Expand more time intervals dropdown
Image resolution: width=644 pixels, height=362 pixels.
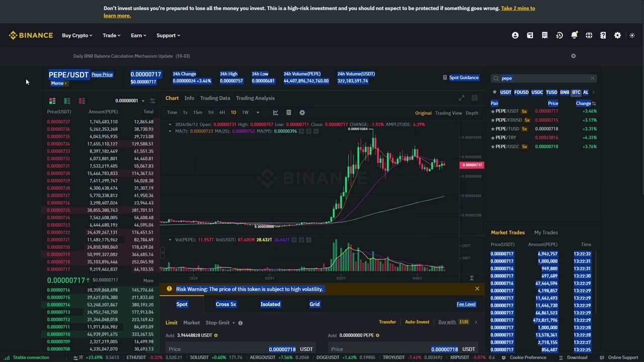pos(258,113)
